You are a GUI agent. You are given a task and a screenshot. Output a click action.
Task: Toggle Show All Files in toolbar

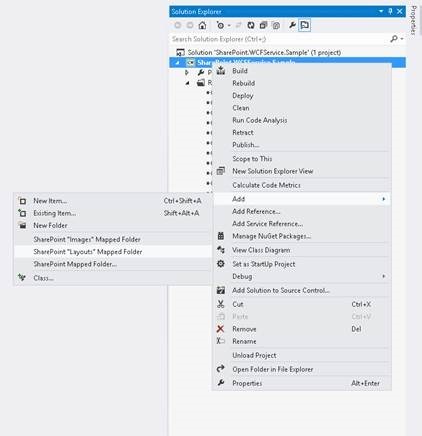[x=276, y=25]
